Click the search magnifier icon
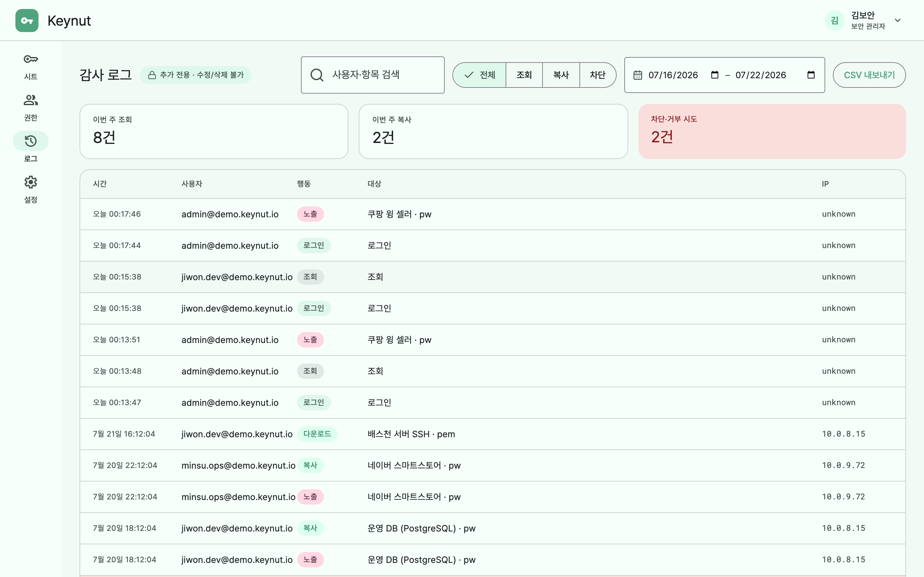 (317, 75)
